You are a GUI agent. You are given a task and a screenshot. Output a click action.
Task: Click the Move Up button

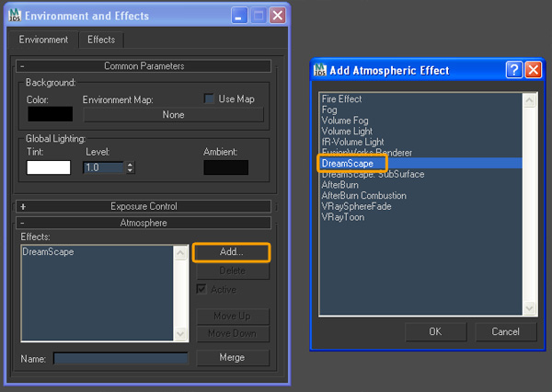pos(233,316)
